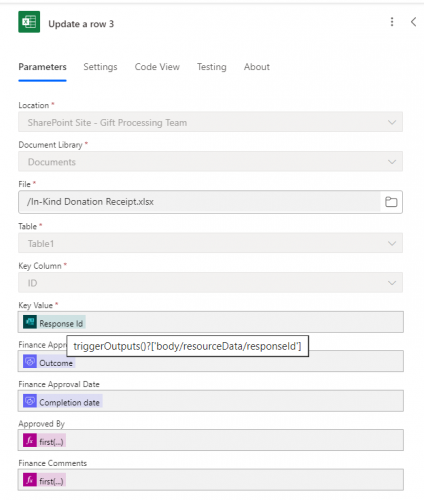Open the Table dropdown showing Table1
The image size is (424, 500).
tap(210, 243)
